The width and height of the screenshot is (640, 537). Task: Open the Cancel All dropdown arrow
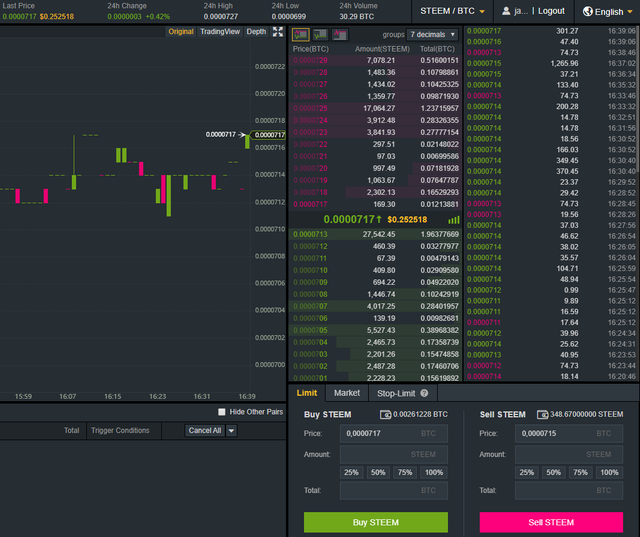[231, 430]
